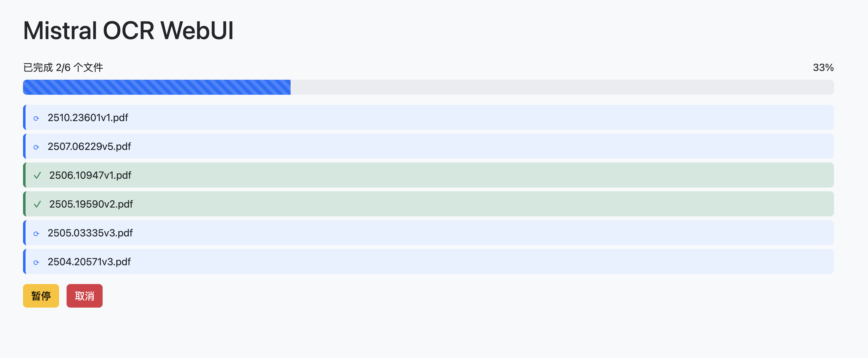Image resolution: width=868 pixels, height=358 pixels.
Task: Click the green checkmark for 2506.10947v1.pdf
Action: tap(37, 175)
